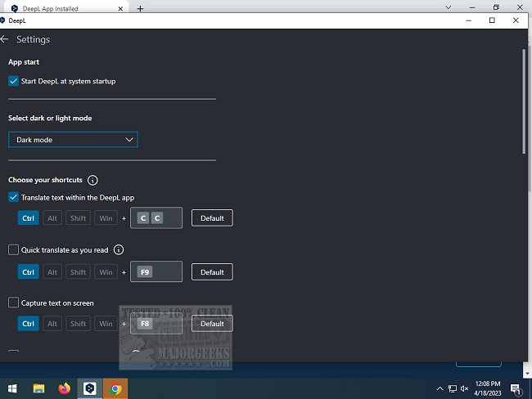Image resolution: width=532 pixels, height=399 pixels.
Task: Click the F9 shortcut key field
Action: pos(156,272)
